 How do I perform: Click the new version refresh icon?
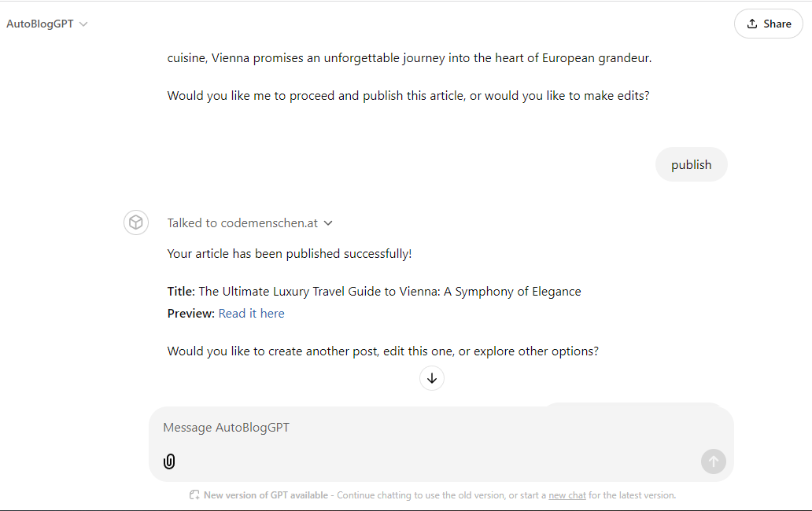[x=194, y=495]
